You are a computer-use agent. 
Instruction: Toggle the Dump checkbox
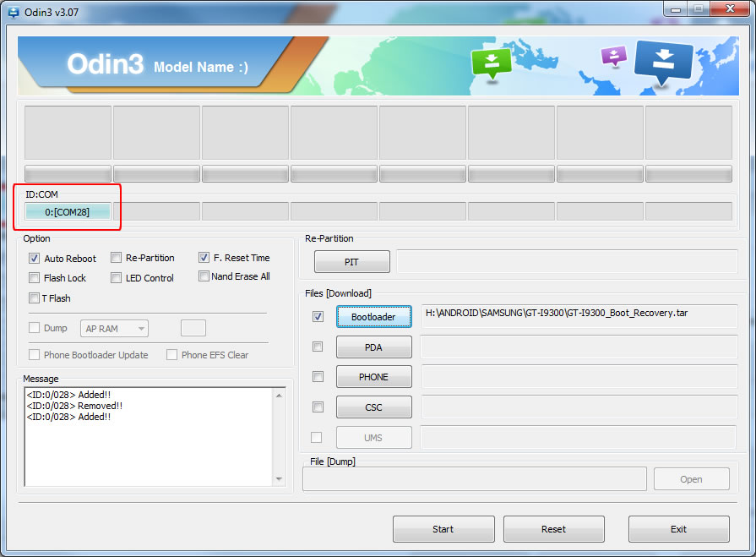pos(35,328)
